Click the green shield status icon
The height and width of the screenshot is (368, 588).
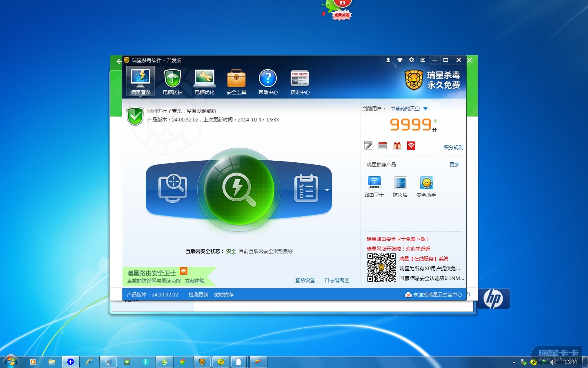coord(135,117)
